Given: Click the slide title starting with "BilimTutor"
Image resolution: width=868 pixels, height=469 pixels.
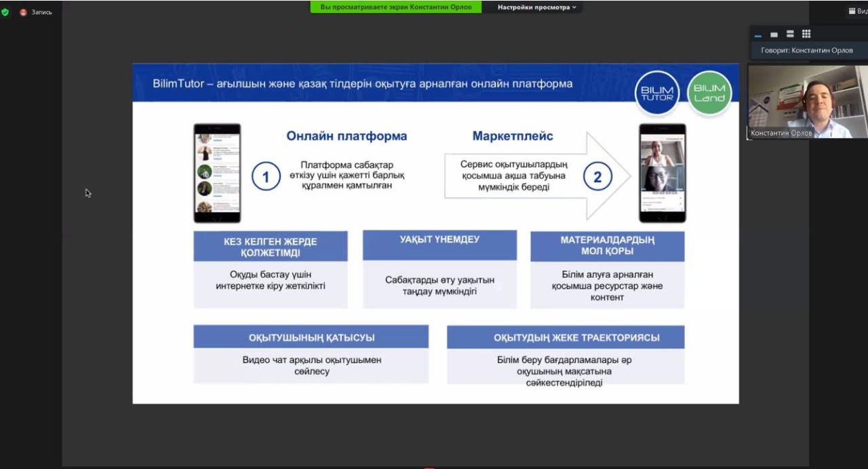Looking at the screenshot, I should pyautogui.click(x=363, y=84).
